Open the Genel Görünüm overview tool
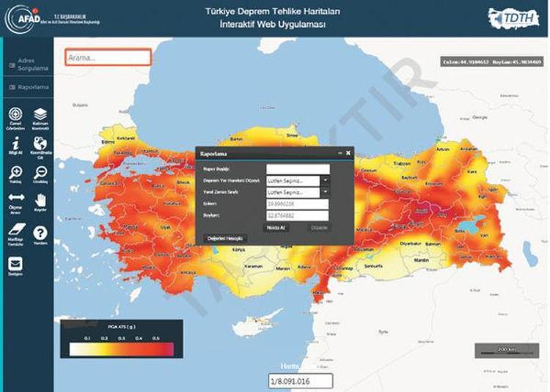Image resolution: width=550 pixels, height=392 pixels. (15, 115)
